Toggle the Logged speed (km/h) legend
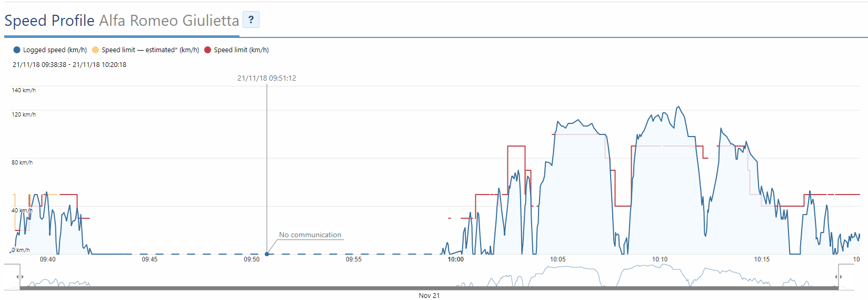This screenshot has height=300, width=868. (x=50, y=50)
